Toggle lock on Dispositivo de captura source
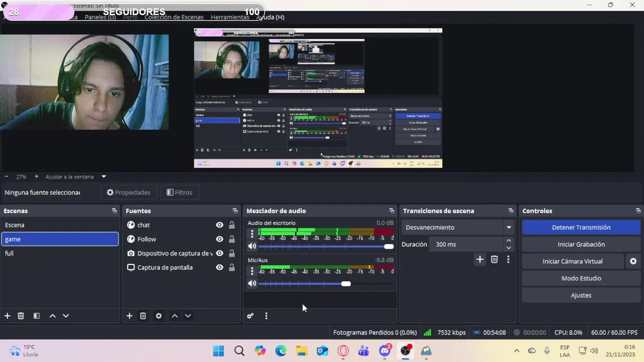 tap(232, 253)
